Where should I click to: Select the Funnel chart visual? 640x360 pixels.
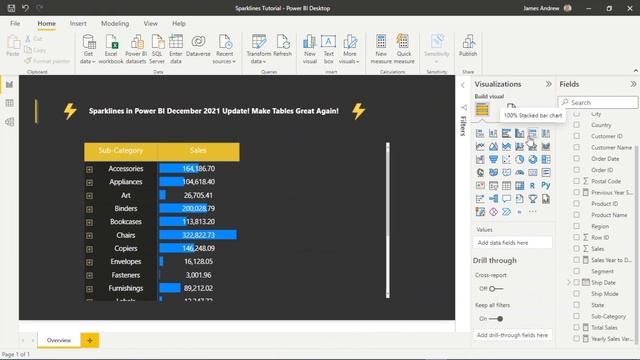493,159
